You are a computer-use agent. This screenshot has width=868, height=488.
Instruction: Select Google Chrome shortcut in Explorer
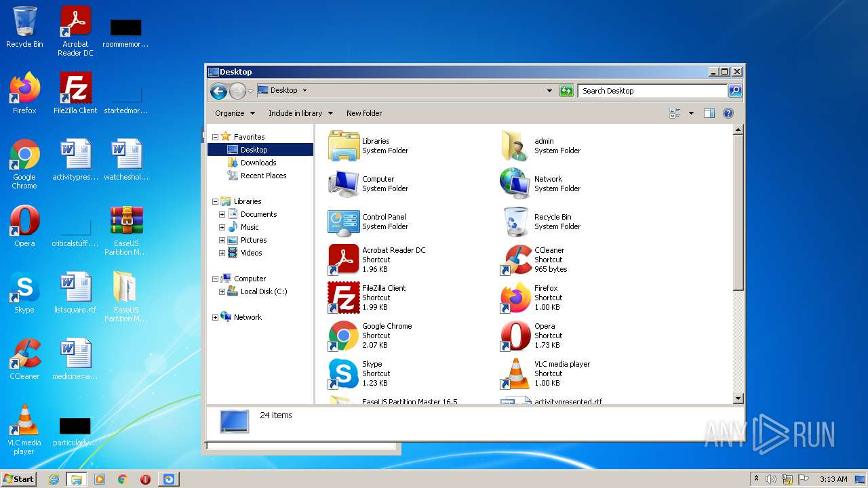[344, 335]
